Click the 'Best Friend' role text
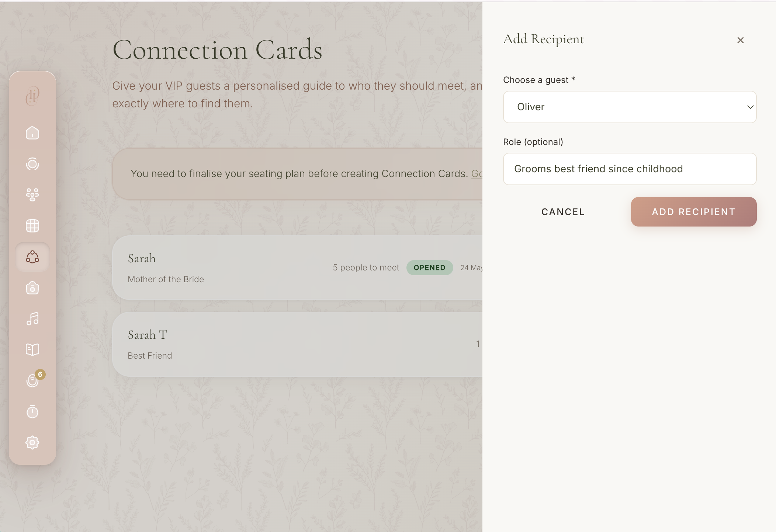 point(150,356)
